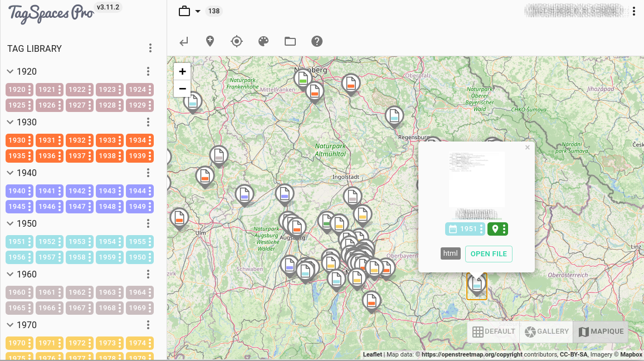Open the 1960 group options menu

pos(148,274)
